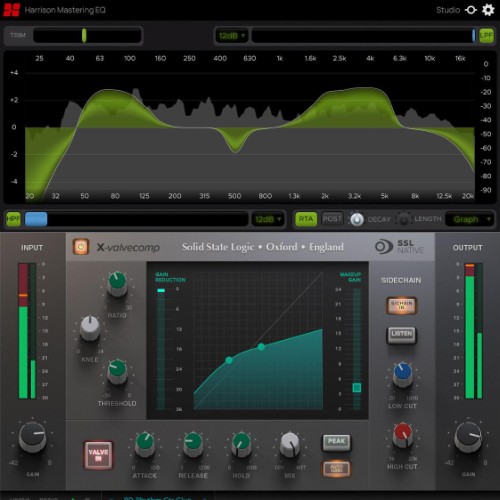Click the lower knee point on the compression curve
Image resolution: width=500 pixels, height=500 pixels.
tap(229, 360)
